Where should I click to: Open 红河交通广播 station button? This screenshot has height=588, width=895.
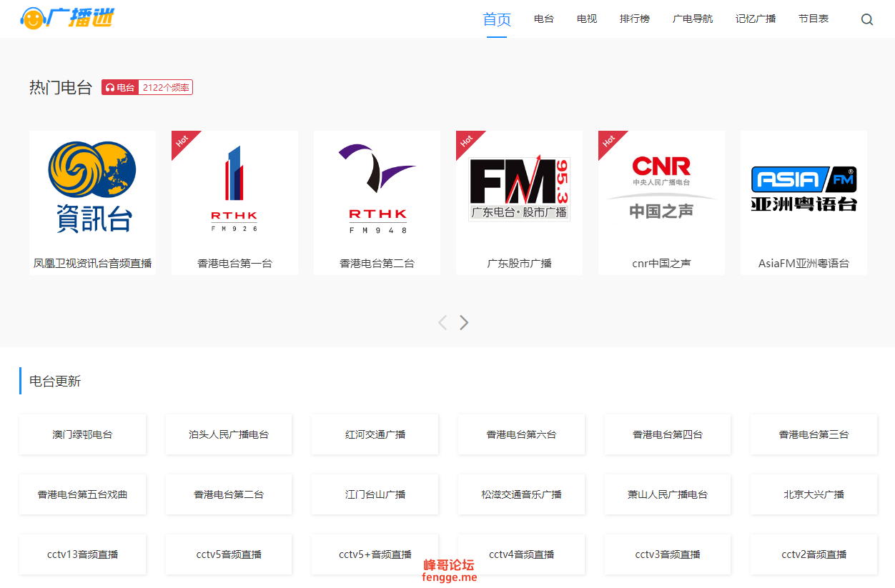click(375, 434)
